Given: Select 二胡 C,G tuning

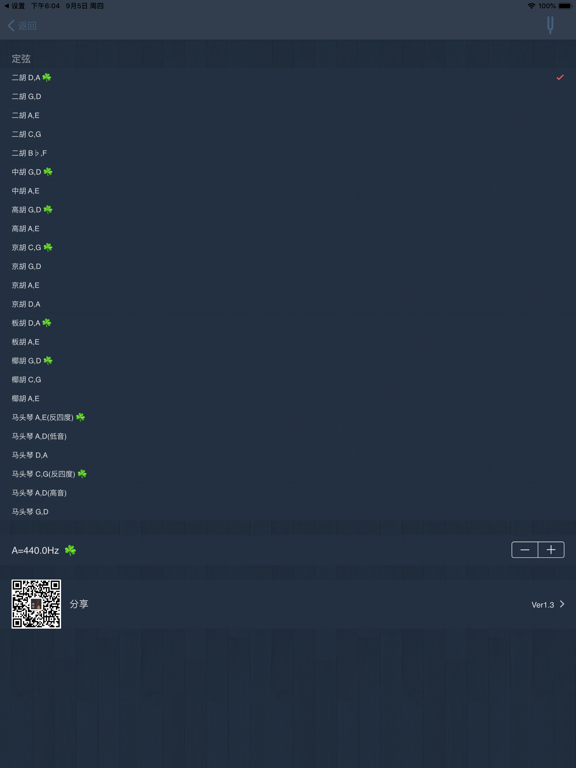Looking at the screenshot, I should [x=288, y=134].
